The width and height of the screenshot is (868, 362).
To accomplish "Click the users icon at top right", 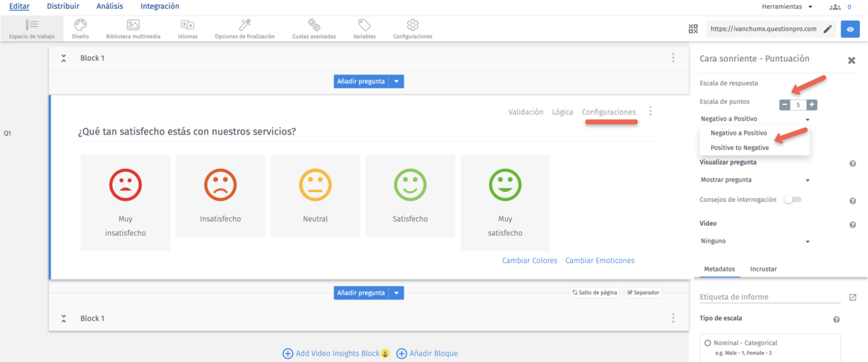I will 835,7.
